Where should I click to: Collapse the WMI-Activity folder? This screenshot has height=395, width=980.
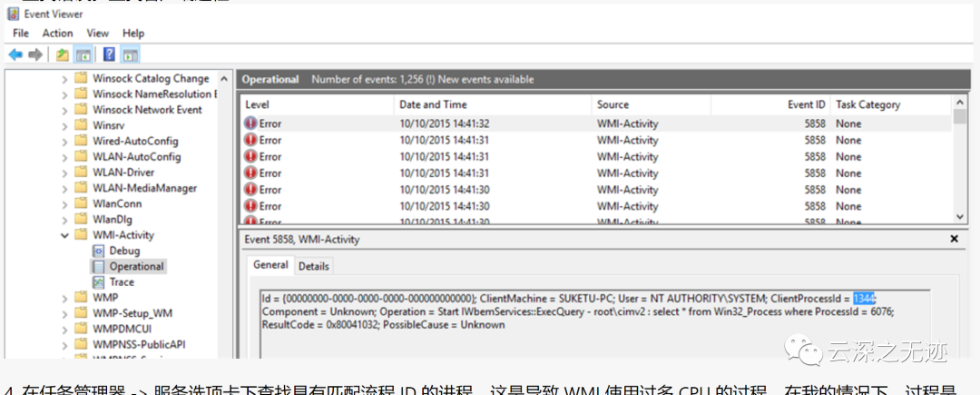pos(65,235)
